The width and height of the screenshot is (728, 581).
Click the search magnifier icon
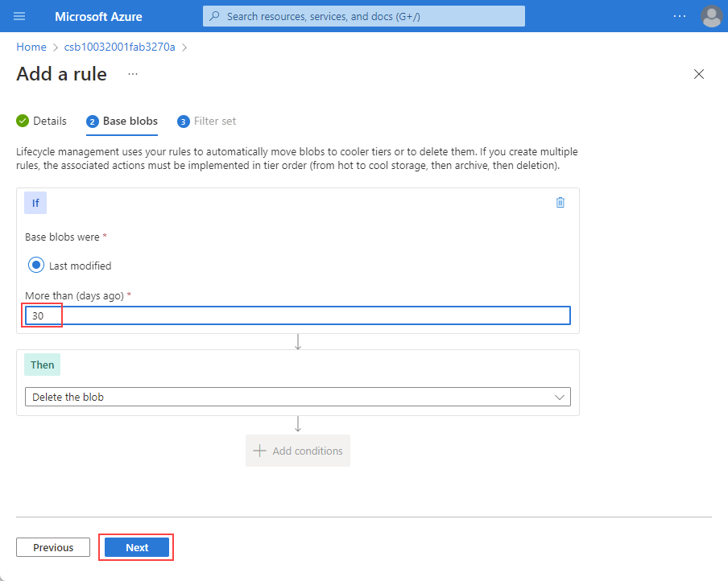tap(215, 16)
